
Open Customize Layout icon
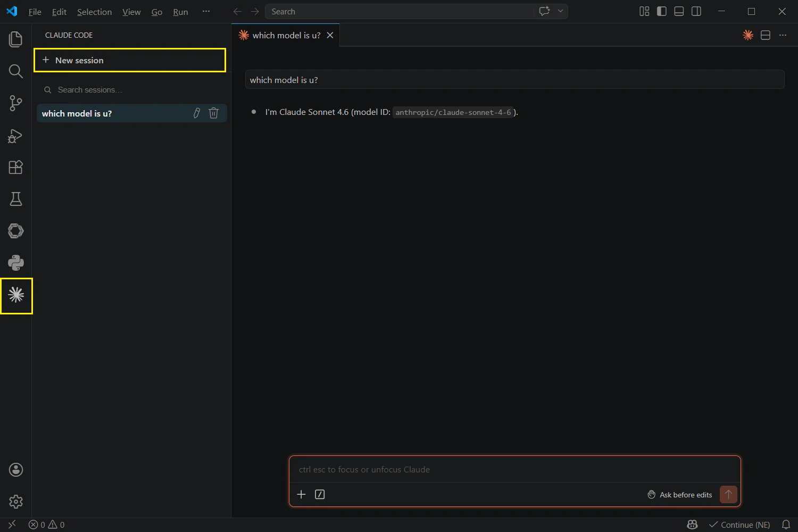pyautogui.click(x=644, y=11)
